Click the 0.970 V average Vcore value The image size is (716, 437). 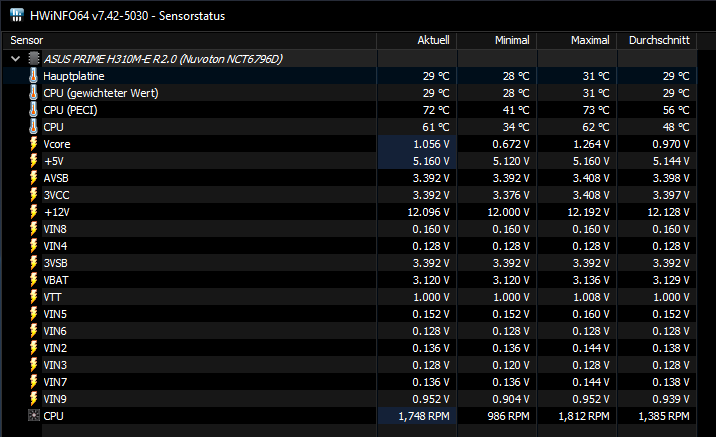pos(671,144)
